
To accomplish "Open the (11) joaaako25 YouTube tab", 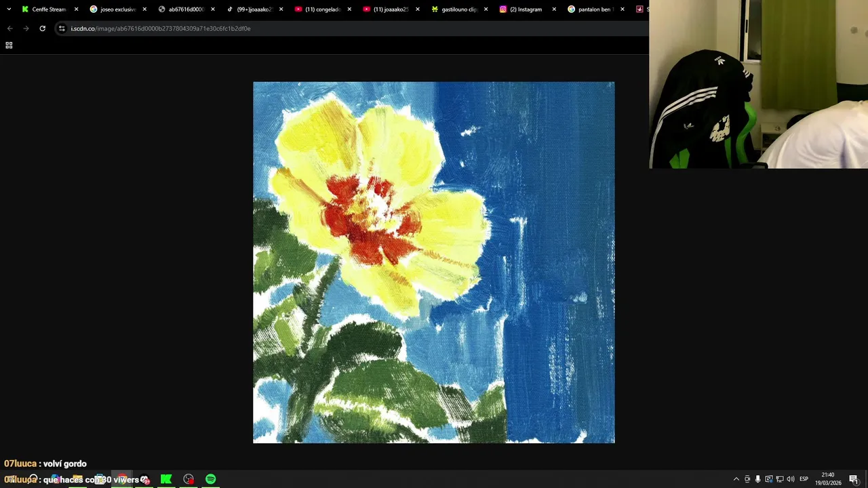I will click(391, 9).
